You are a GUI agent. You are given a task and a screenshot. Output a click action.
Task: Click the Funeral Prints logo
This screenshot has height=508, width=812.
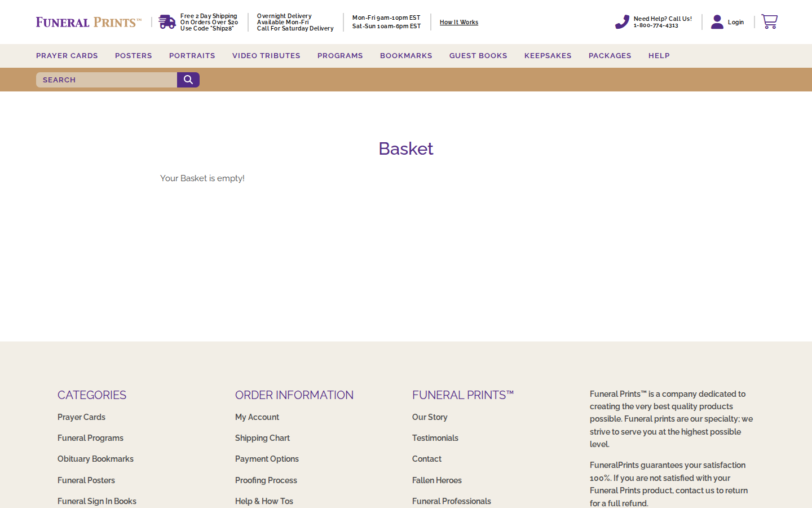89,22
